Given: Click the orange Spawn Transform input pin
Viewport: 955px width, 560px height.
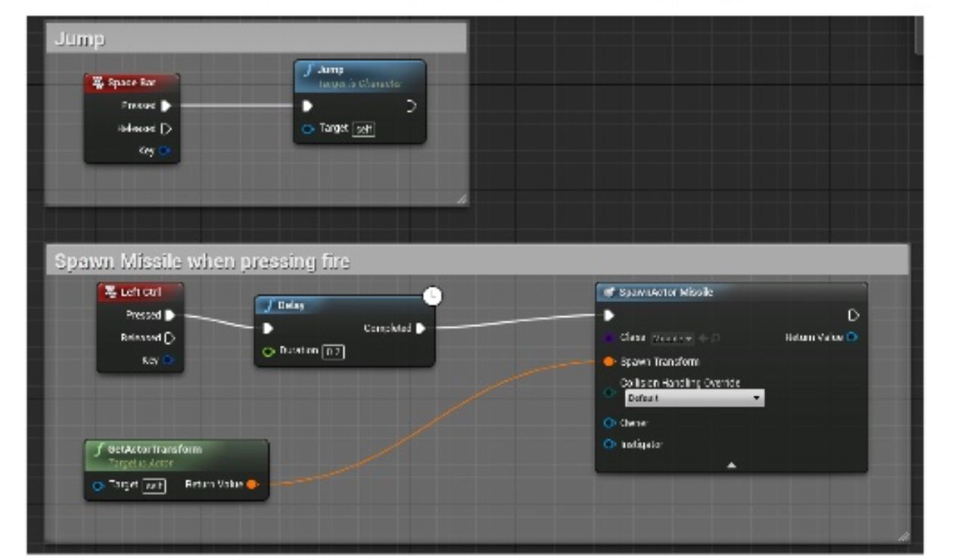Looking at the screenshot, I should click(x=609, y=362).
